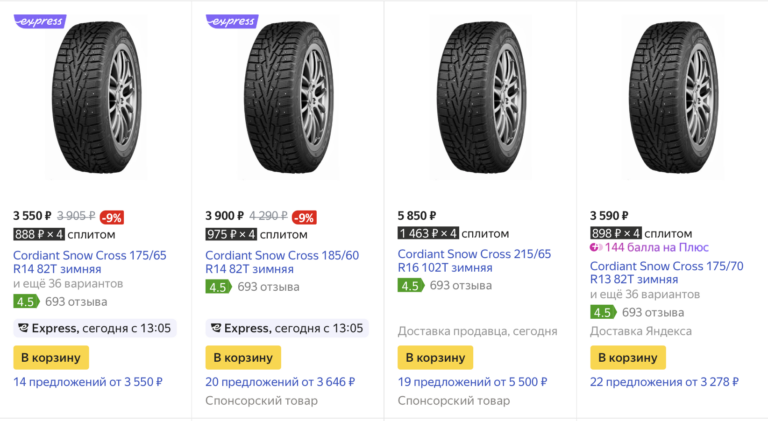Click the Express delivery icon under first tire
The height and width of the screenshot is (421, 768).
click(x=22, y=328)
